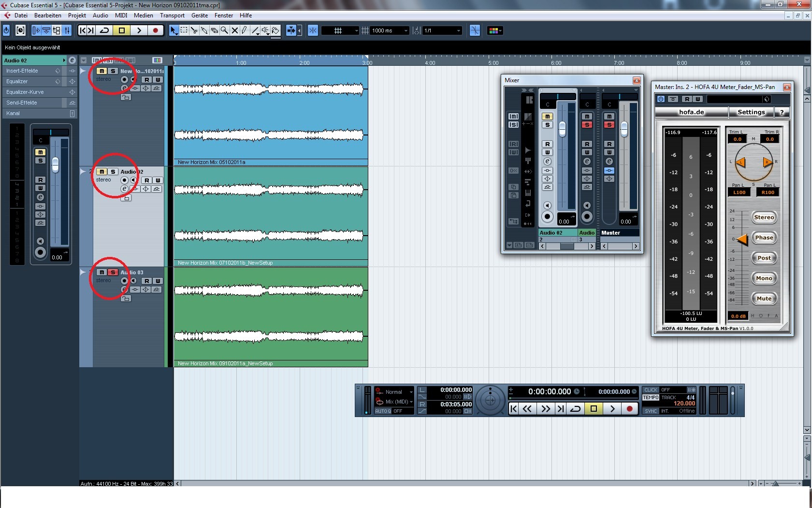Open the Datei menu
Image resolution: width=812 pixels, height=508 pixels.
click(x=21, y=15)
